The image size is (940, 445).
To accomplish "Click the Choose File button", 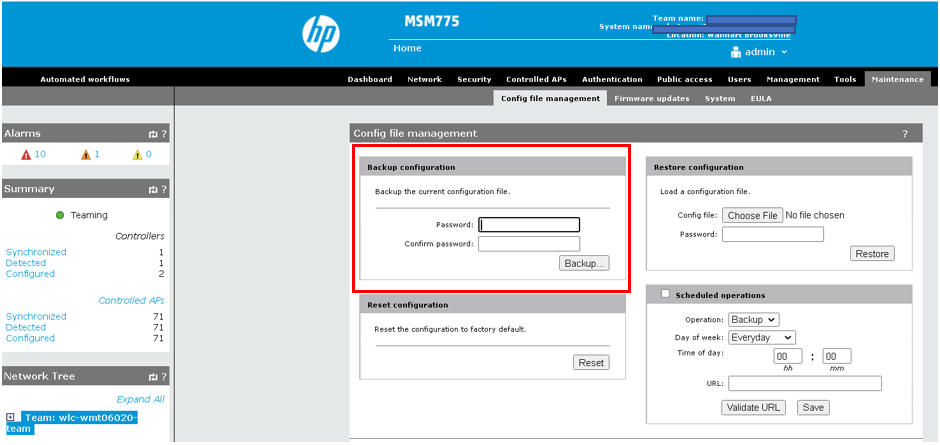I will [753, 215].
